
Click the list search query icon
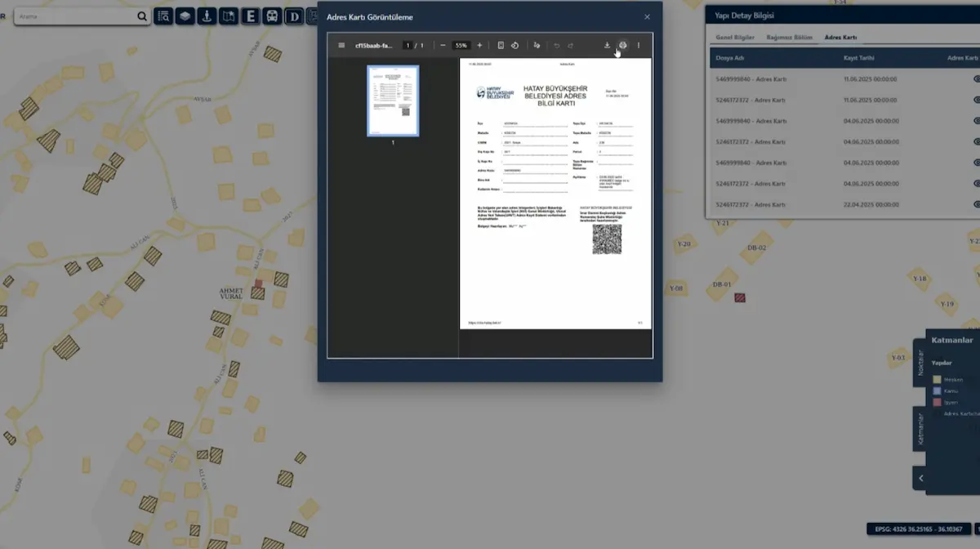pyautogui.click(x=163, y=16)
